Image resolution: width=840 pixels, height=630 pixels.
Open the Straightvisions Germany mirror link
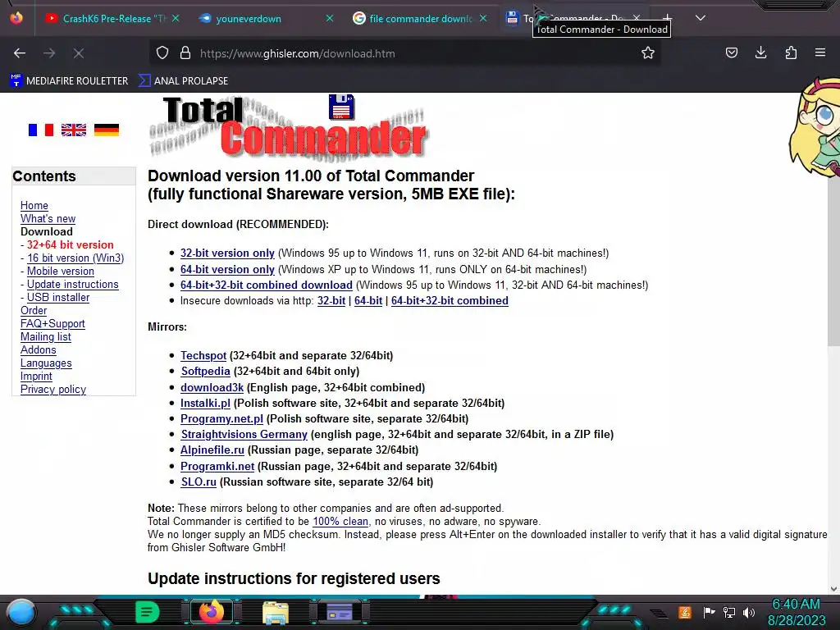click(x=244, y=435)
